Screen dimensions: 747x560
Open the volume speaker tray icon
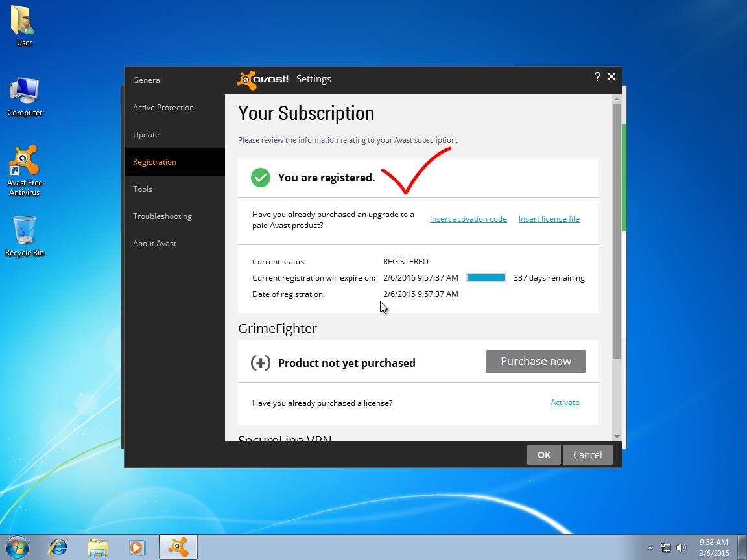pos(682,548)
